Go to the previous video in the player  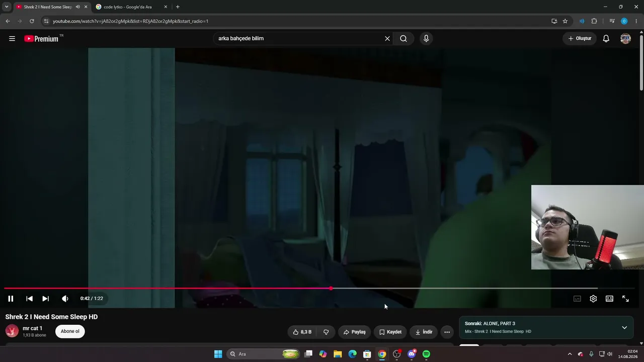coord(29,299)
